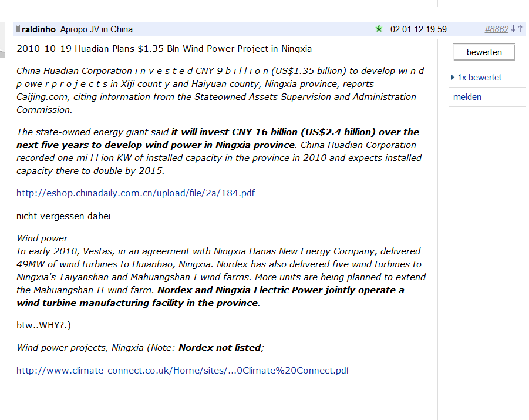Click the user status icon before raldinho
This screenshot has width=529, height=420.
[18, 29]
